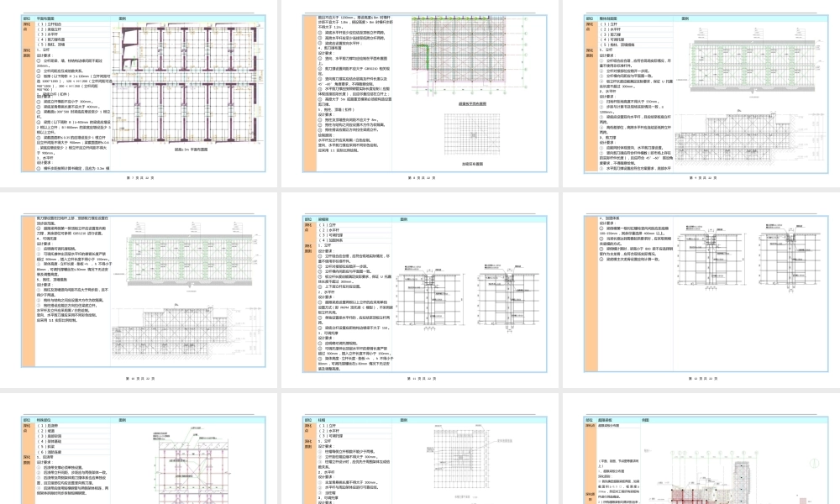Click the '加密区布置图' caption on page 8

point(472,164)
